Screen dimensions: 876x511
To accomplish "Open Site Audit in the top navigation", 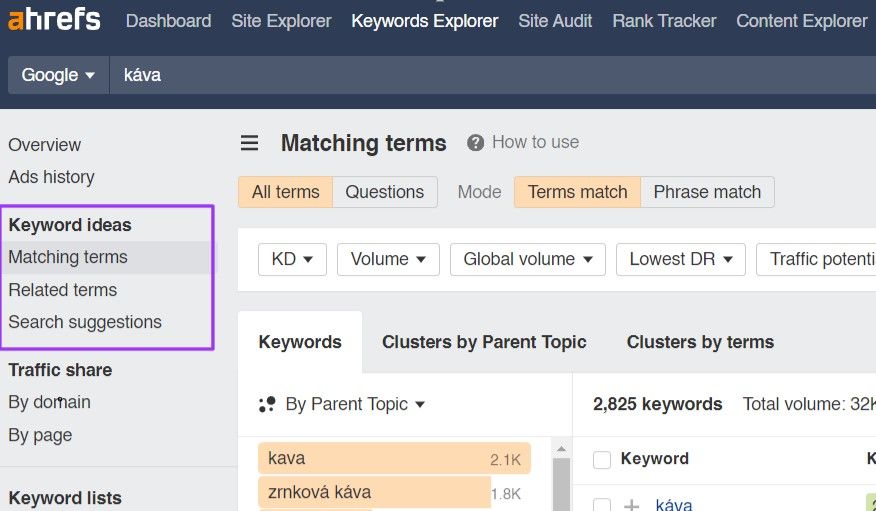I will (x=555, y=21).
